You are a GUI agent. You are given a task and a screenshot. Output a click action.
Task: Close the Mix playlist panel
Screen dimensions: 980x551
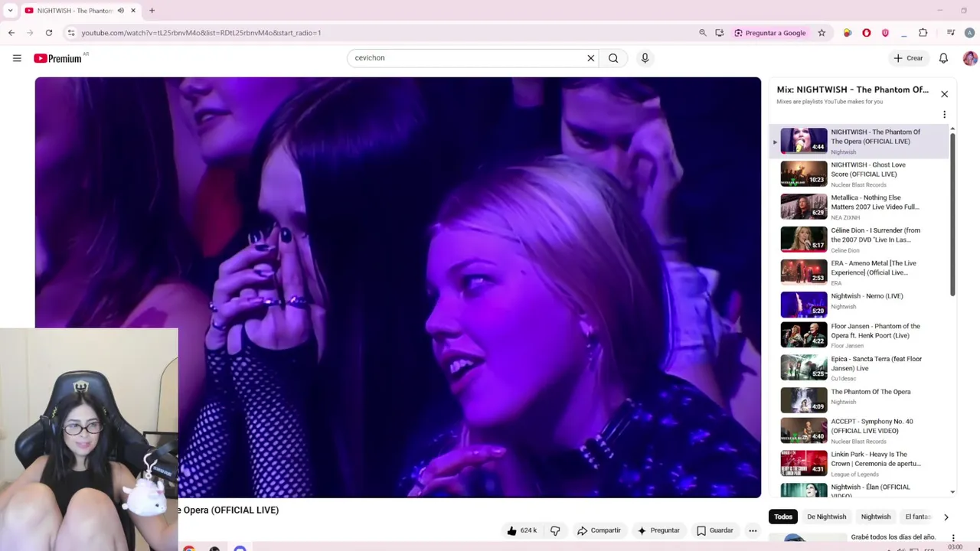click(944, 94)
